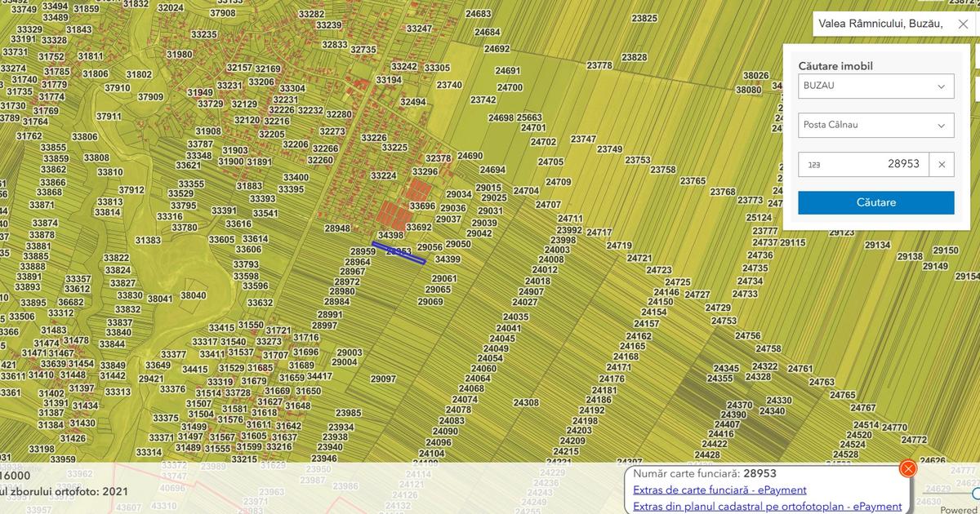Screen dimensions: 980x514
Task: Select parcel 37912 on the map
Action: (x=131, y=190)
